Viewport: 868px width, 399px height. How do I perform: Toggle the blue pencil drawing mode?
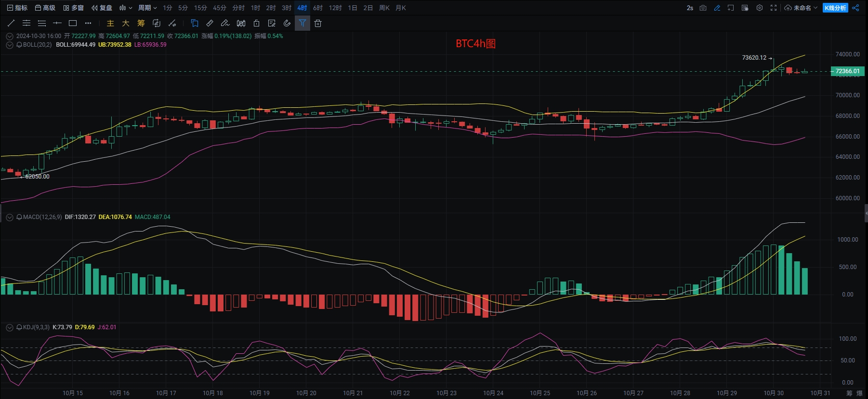[x=717, y=8]
